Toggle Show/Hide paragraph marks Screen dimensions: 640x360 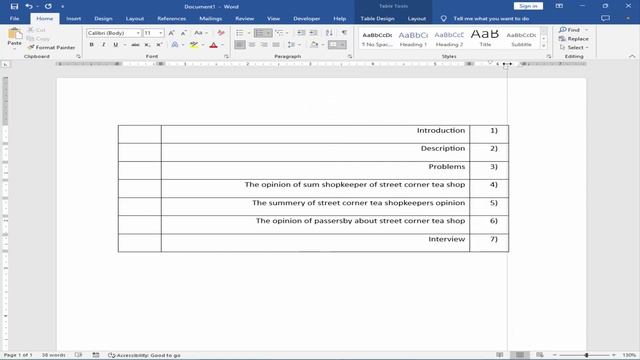point(344,33)
